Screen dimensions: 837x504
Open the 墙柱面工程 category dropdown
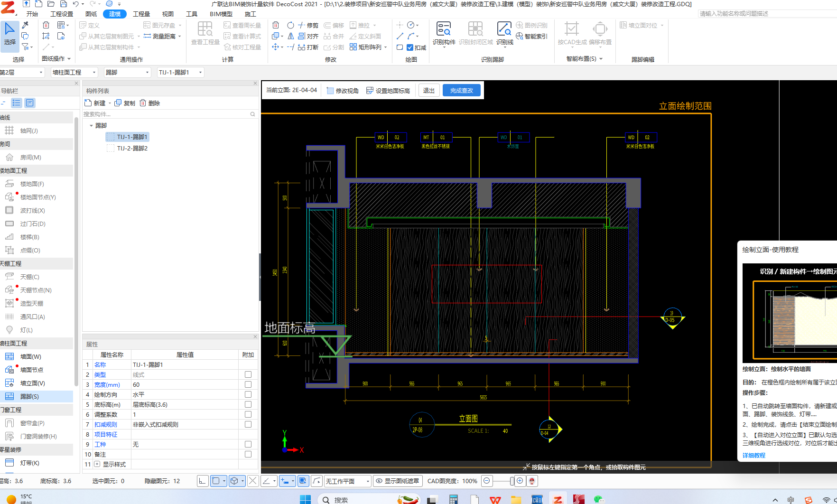(x=74, y=72)
